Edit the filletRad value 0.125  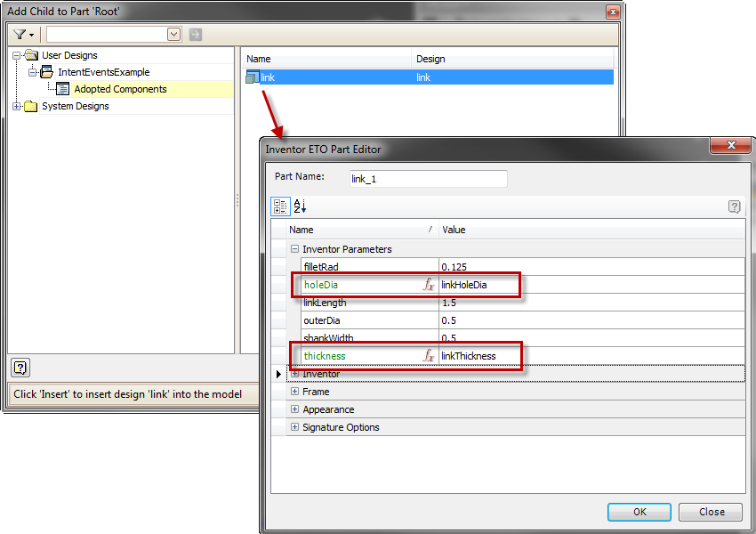[591, 267]
